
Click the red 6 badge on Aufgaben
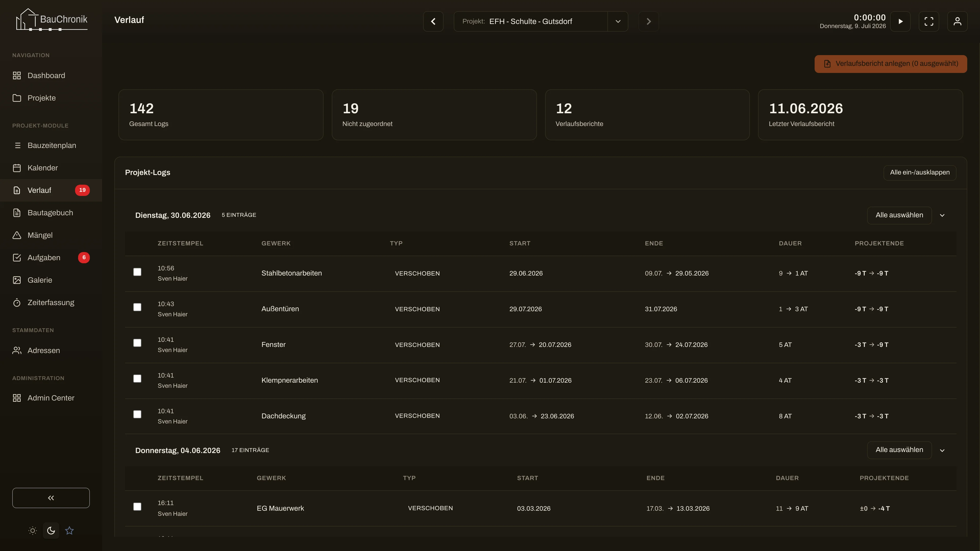[x=84, y=257]
